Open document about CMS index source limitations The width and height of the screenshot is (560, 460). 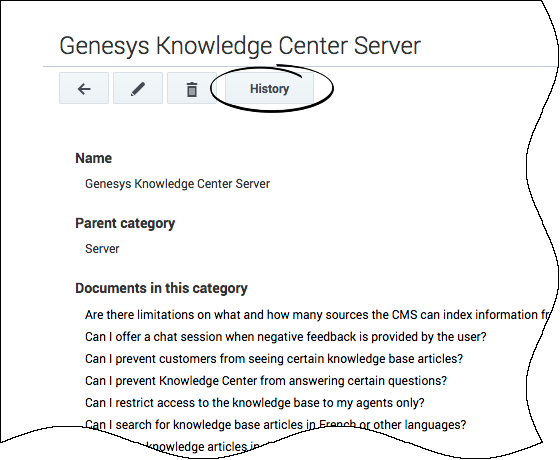tap(318, 315)
